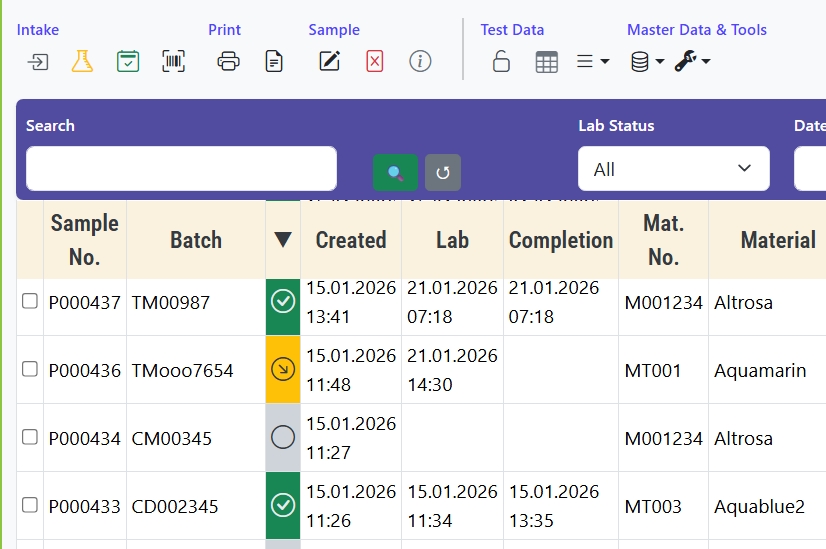Sort by the Sample No. column header
This screenshot has height=549, width=826.
pyautogui.click(x=84, y=240)
